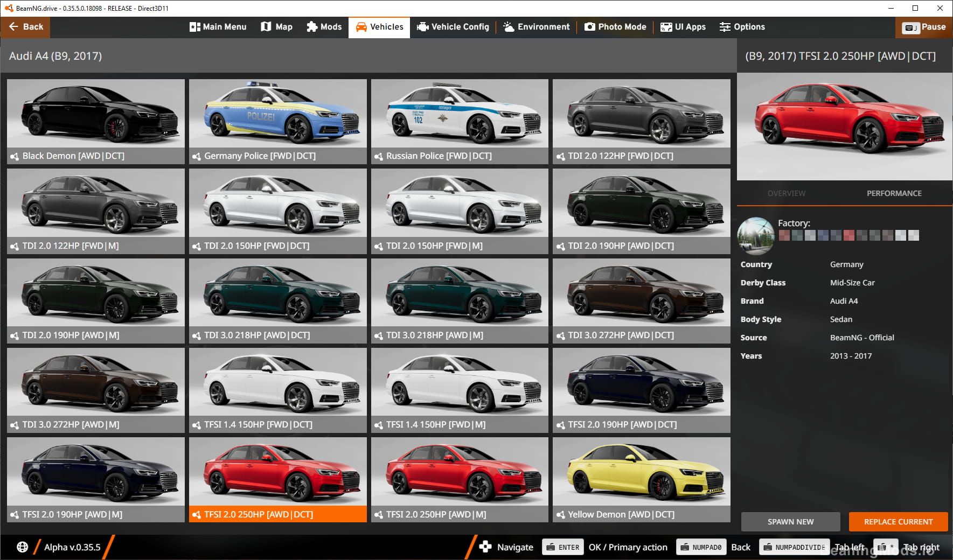Image resolution: width=953 pixels, height=560 pixels.
Task: Choose TDI 2.0 150HP [FWD|DCT]
Action: [x=277, y=211]
